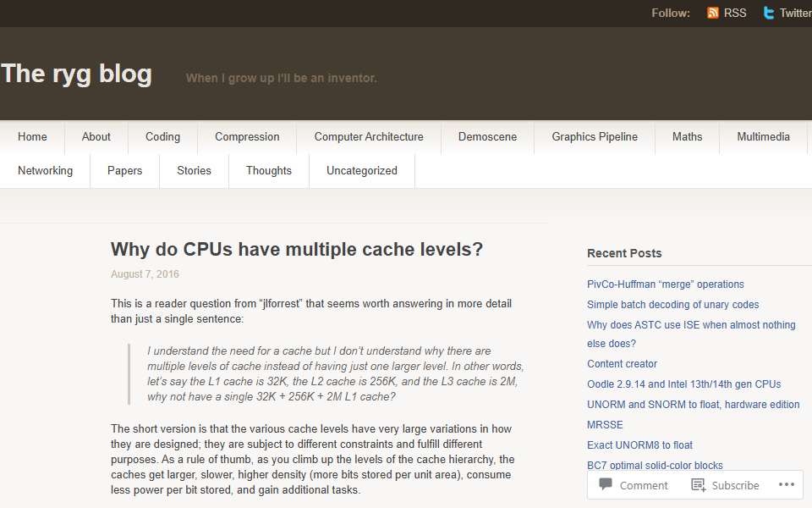Open the Content creator post

click(622, 364)
